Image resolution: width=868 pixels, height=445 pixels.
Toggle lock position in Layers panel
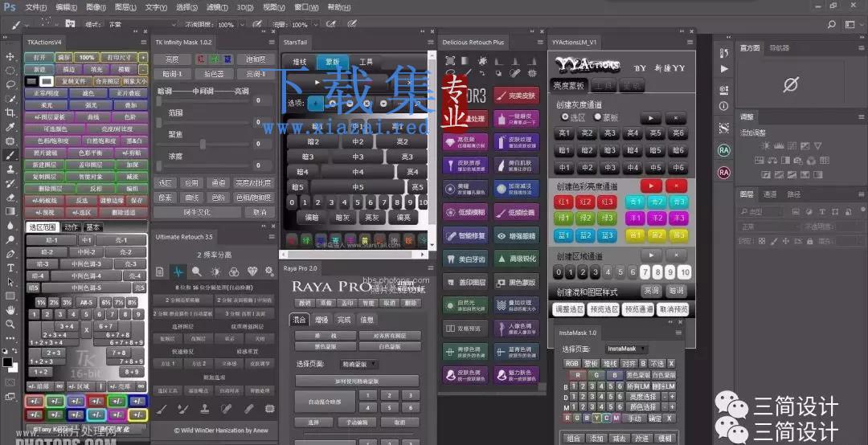click(787, 241)
